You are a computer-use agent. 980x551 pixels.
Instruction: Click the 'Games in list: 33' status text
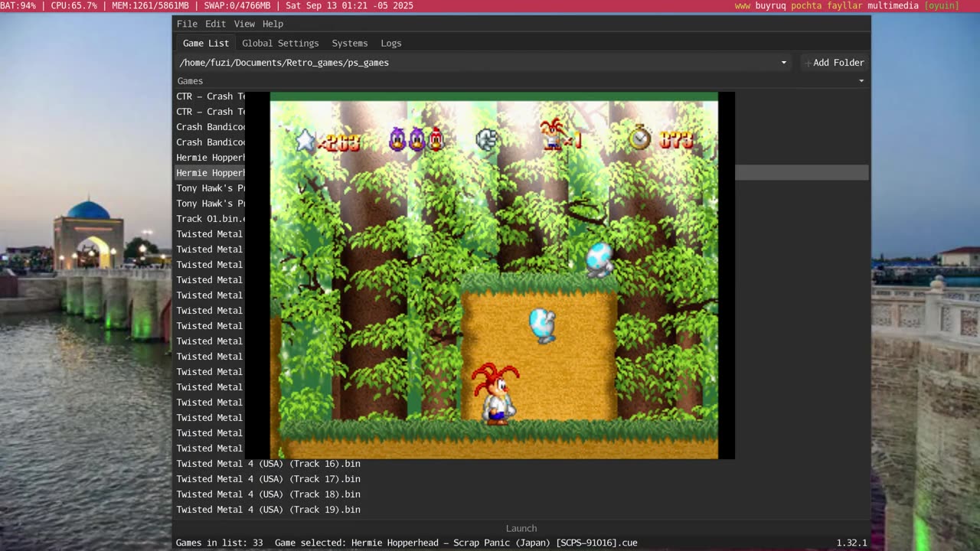tap(220, 543)
